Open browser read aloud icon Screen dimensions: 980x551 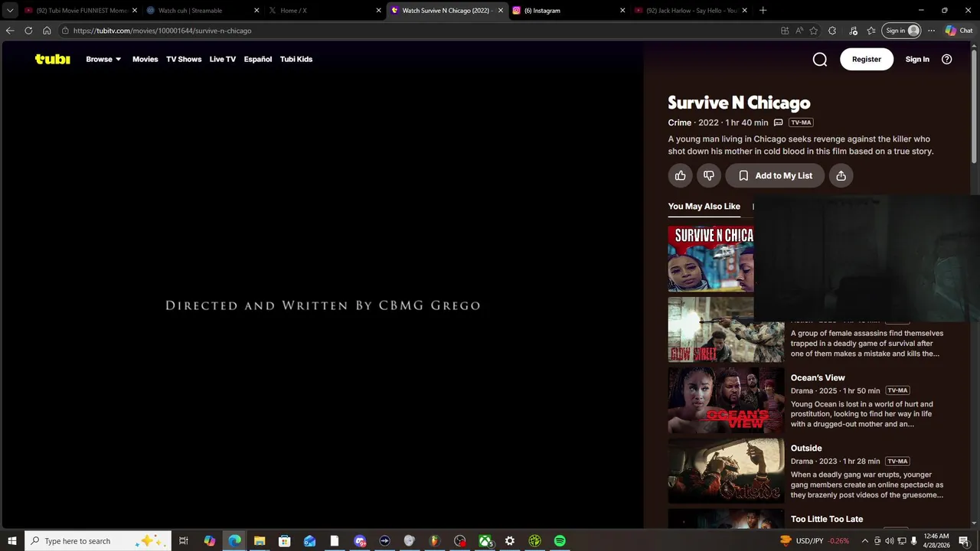pyautogui.click(x=799, y=31)
